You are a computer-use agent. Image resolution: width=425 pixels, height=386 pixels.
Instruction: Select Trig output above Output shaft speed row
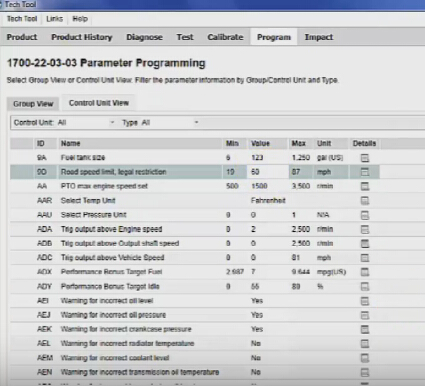click(x=195, y=244)
